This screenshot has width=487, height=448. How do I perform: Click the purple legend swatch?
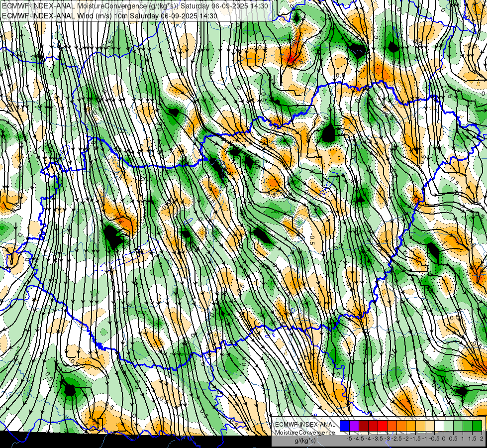pyautogui.click(x=354, y=426)
